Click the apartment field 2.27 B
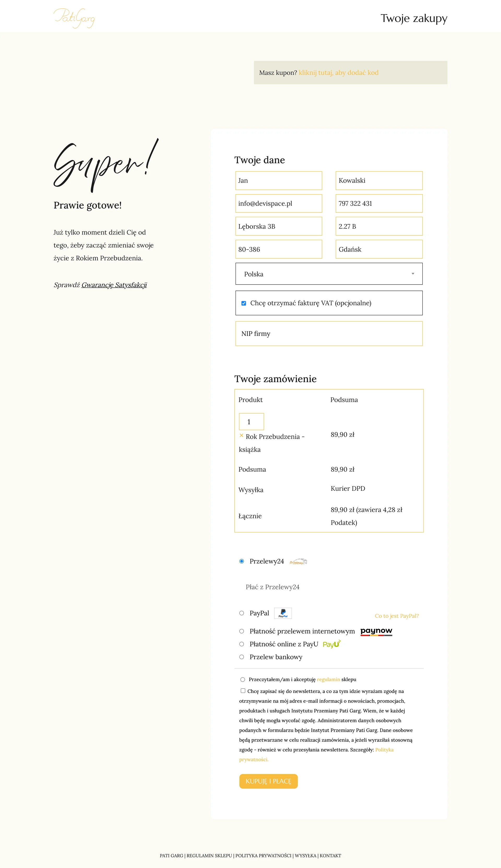Screen dimensions: 501x868 pyautogui.click(x=379, y=226)
